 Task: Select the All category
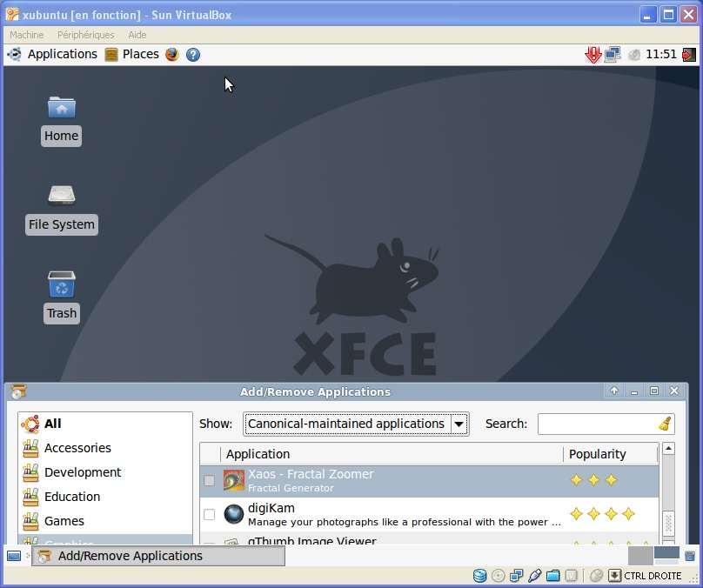coord(105,424)
